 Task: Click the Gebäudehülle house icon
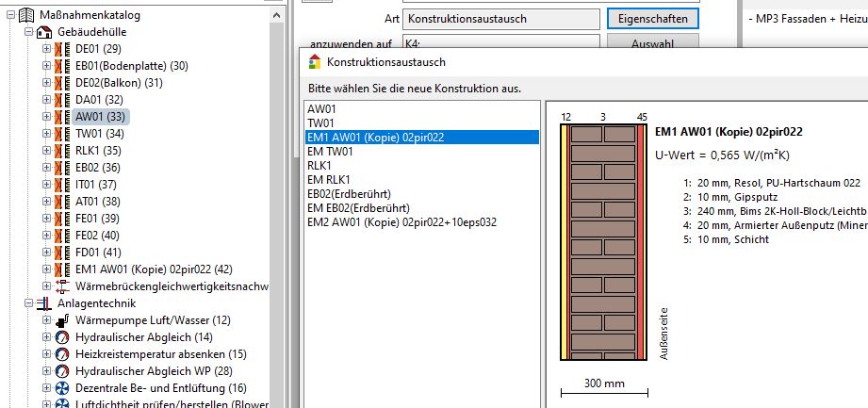43,32
